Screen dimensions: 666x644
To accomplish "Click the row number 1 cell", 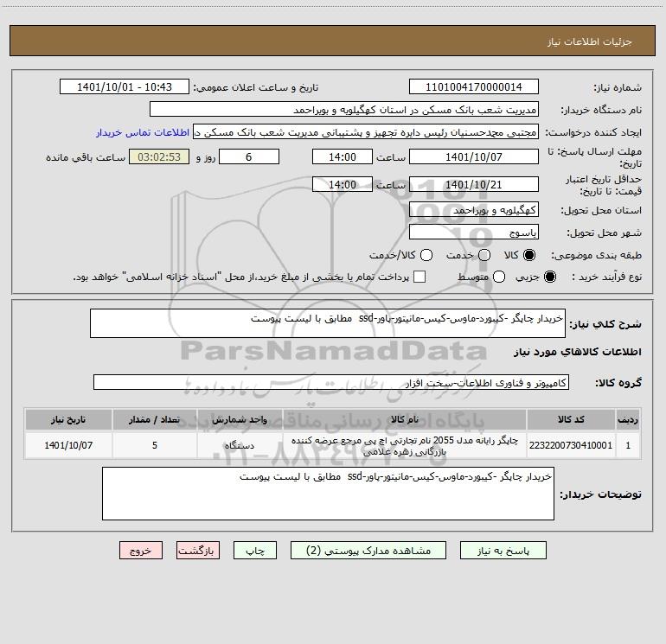I will point(628,445).
